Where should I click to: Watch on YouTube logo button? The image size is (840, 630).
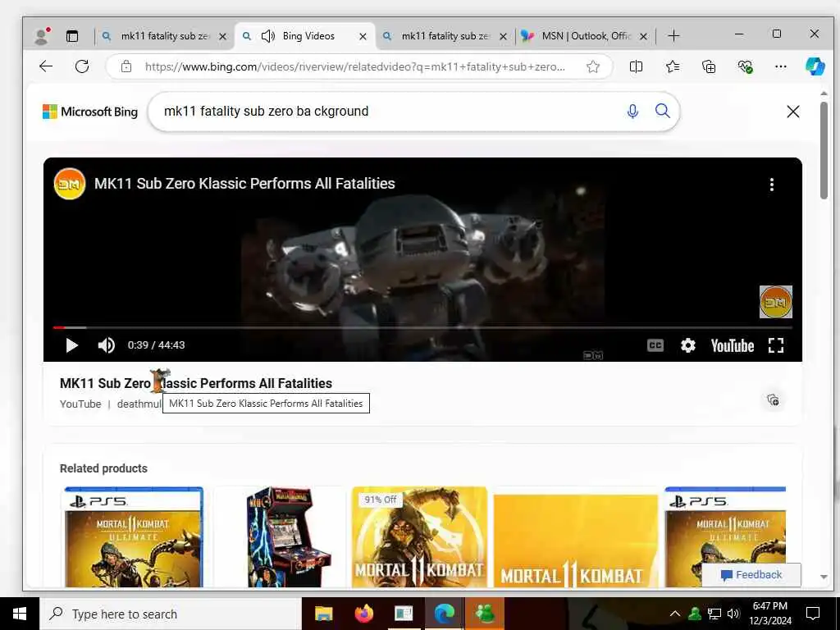(x=733, y=345)
